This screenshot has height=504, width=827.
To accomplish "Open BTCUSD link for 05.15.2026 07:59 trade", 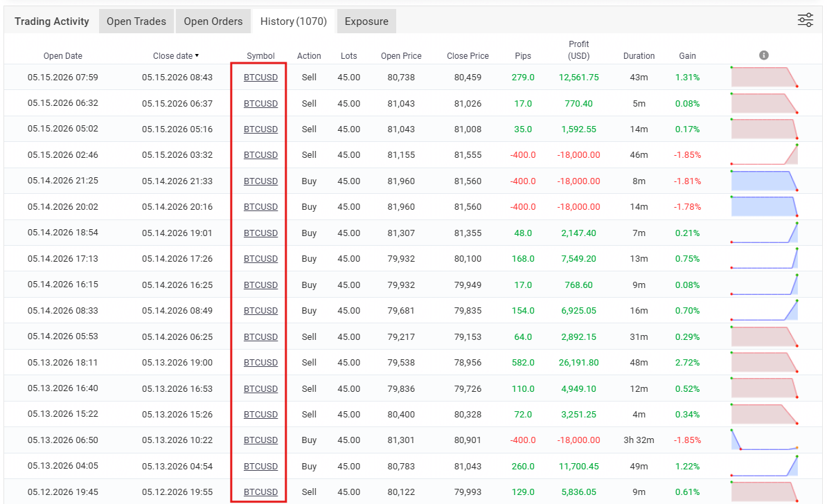I will pos(260,78).
